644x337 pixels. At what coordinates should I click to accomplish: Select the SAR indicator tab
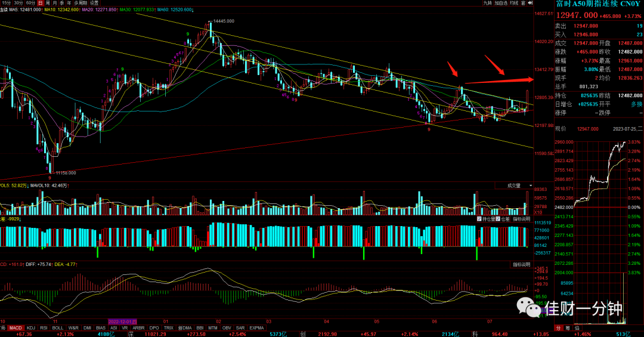(x=240, y=328)
